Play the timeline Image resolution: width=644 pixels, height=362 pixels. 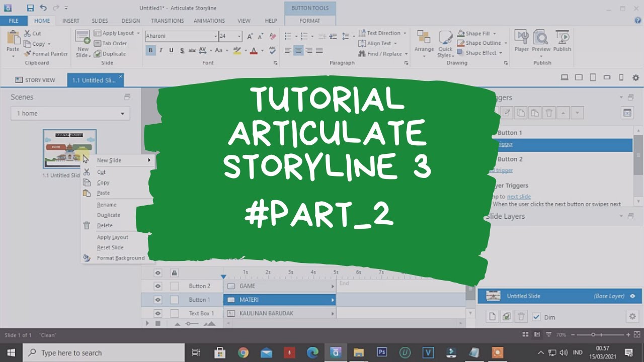point(147,323)
